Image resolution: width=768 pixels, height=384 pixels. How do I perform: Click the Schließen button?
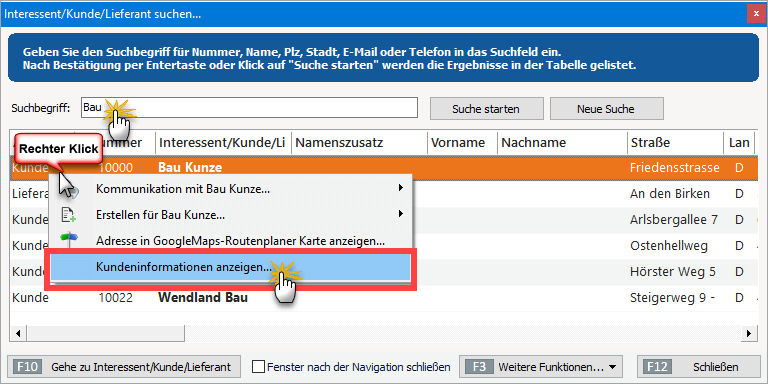[699, 366]
